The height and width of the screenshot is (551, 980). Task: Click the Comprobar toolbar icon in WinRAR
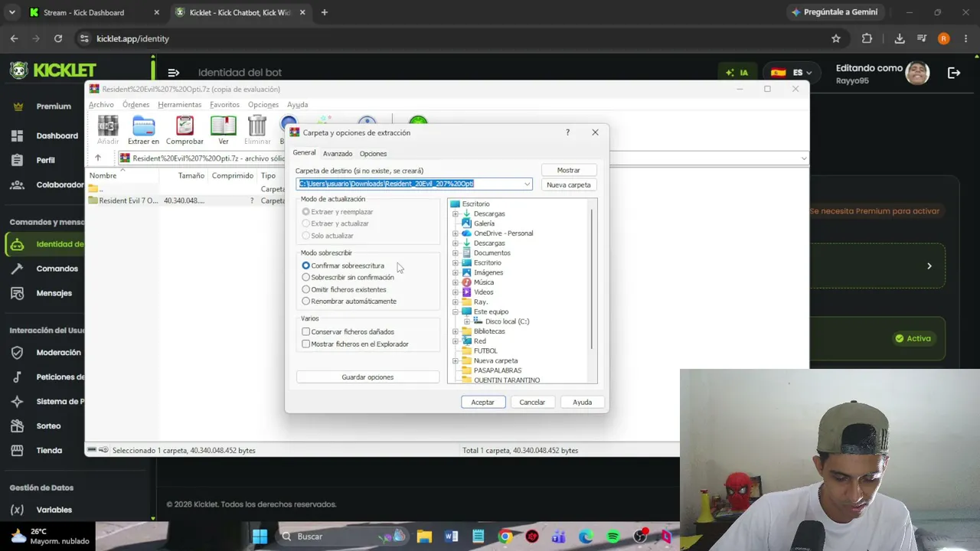(x=185, y=130)
